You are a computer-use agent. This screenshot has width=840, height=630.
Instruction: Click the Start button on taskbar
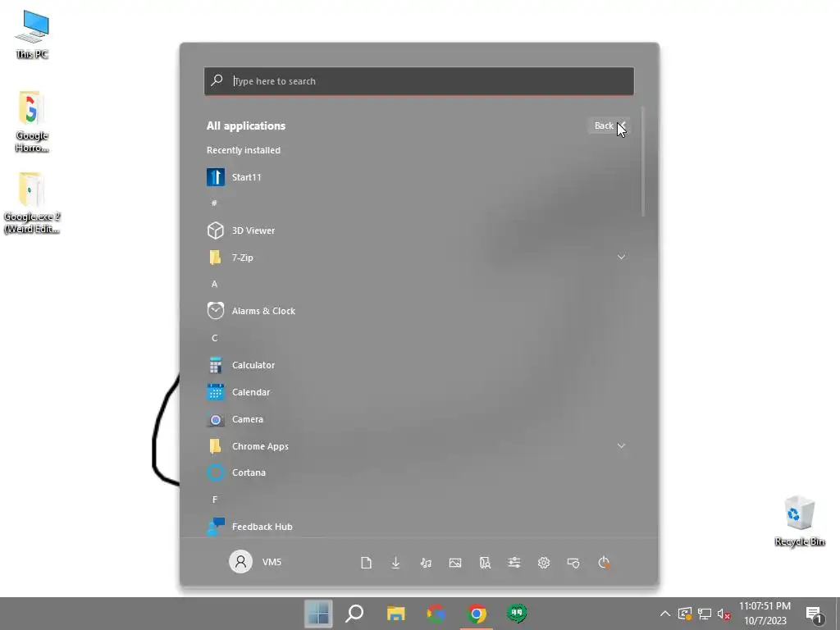[318, 614]
